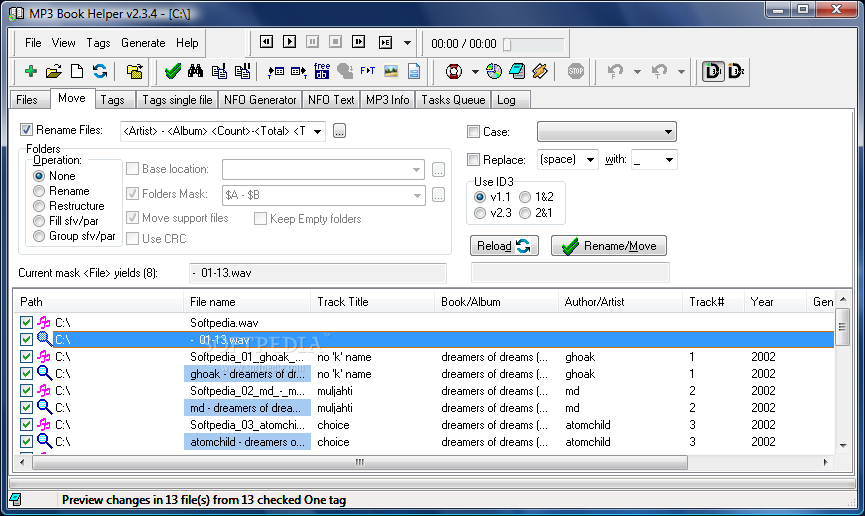
Task: Click the blue refresh arrows toolbar icon
Action: pyautogui.click(x=100, y=71)
